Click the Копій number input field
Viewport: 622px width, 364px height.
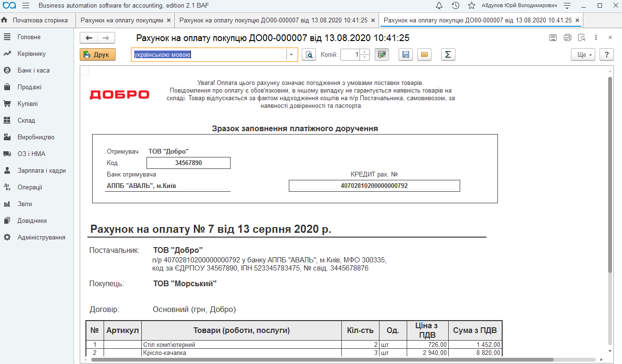click(x=351, y=54)
